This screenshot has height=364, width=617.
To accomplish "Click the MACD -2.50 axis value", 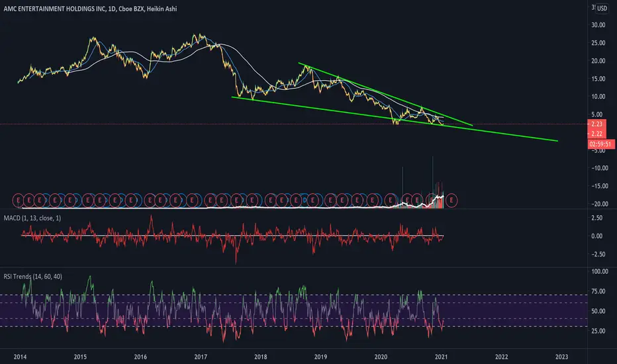I will pos(597,254).
